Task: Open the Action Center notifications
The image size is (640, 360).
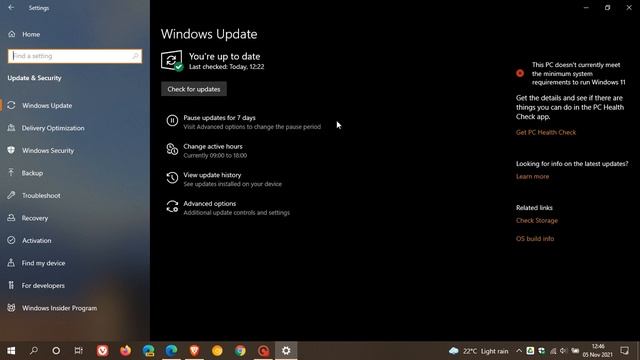Action: [624, 351]
